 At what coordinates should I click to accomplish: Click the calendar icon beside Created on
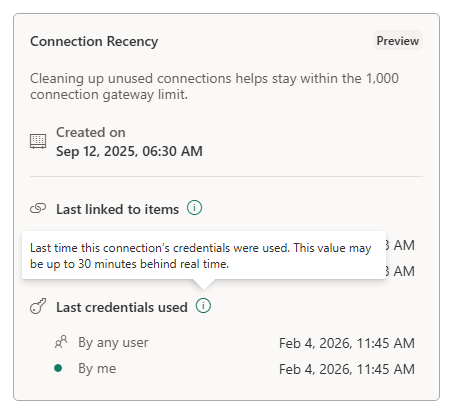click(38, 141)
